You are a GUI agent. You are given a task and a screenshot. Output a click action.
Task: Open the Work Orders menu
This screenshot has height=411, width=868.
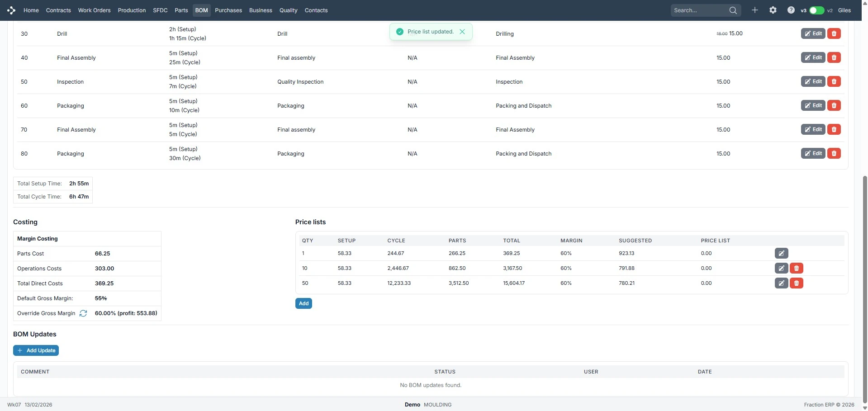click(94, 10)
